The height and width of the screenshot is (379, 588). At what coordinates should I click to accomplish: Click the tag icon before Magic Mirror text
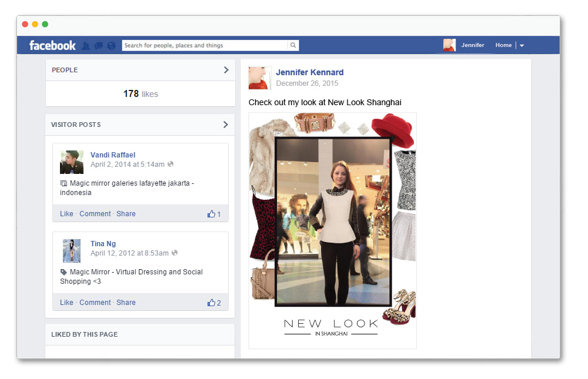click(x=64, y=272)
